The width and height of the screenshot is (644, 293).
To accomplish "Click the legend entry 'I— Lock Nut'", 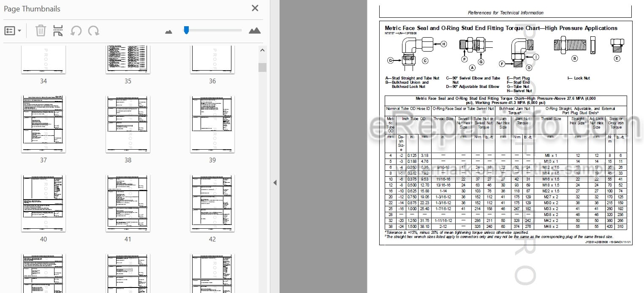I will [579, 78].
